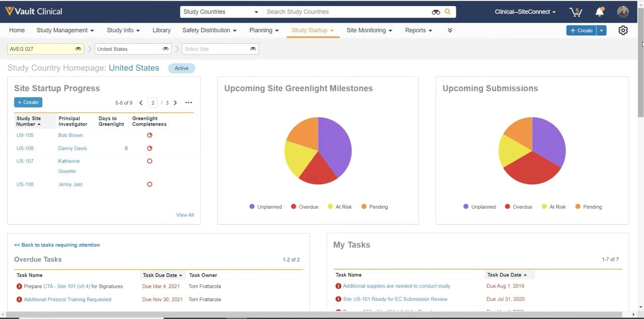
Task: Click the binoculars icon in search bar
Action: pos(436,12)
